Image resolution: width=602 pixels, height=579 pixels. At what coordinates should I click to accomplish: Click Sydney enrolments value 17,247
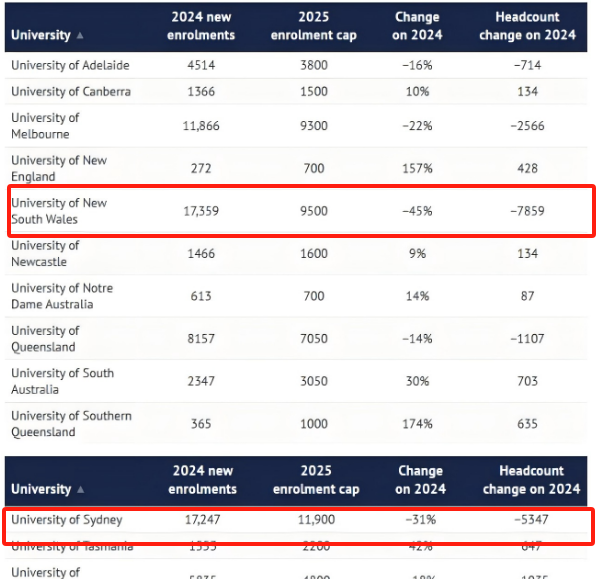pyautogui.click(x=202, y=520)
